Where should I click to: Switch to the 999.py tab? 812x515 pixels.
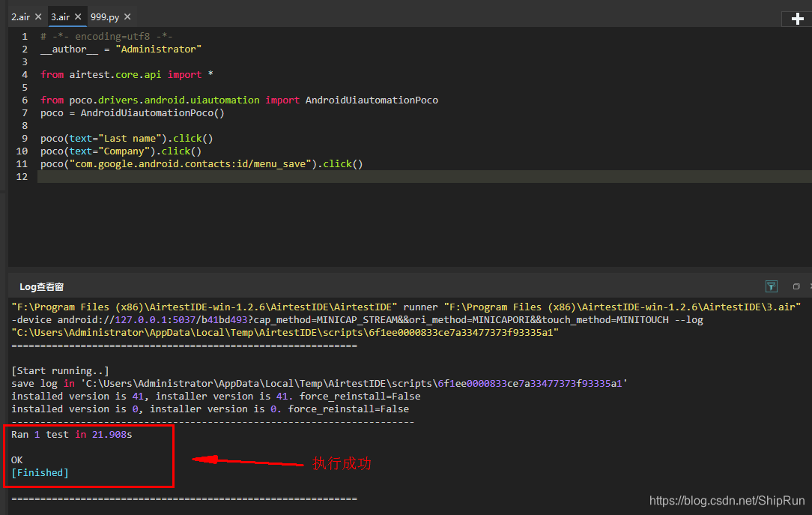[x=105, y=17]
